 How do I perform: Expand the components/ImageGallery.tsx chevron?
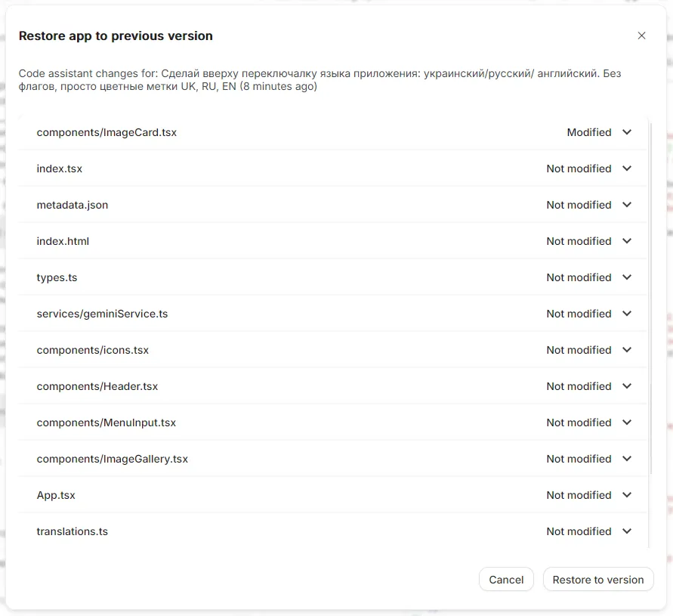click(x=627, y=459)
